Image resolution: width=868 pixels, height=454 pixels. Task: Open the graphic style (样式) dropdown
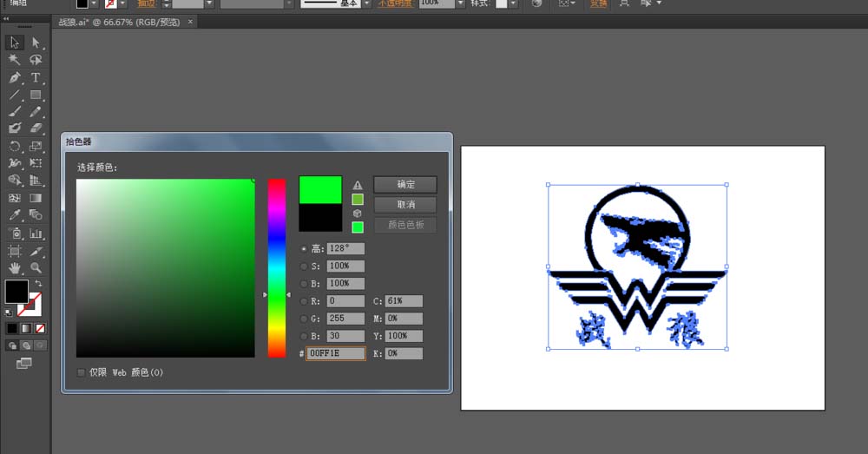pos(514,3)
